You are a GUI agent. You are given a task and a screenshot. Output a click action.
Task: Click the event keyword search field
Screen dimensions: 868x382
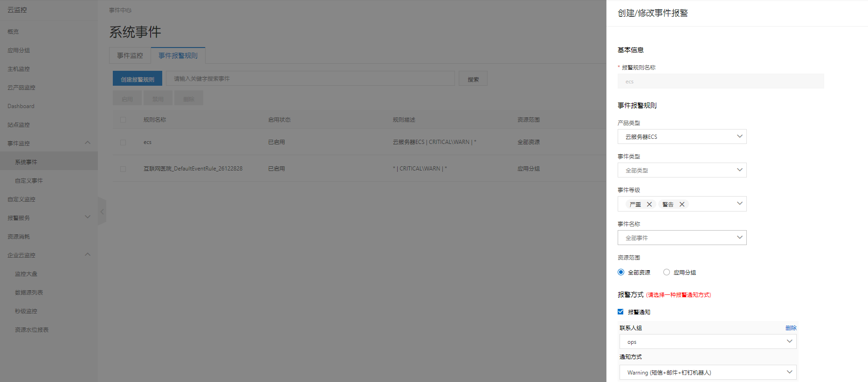310,79
